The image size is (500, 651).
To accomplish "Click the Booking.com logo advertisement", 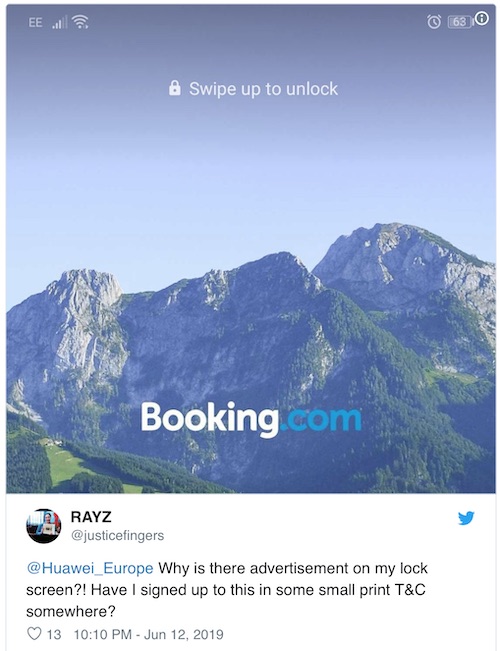I will click(x=251, y=418).
